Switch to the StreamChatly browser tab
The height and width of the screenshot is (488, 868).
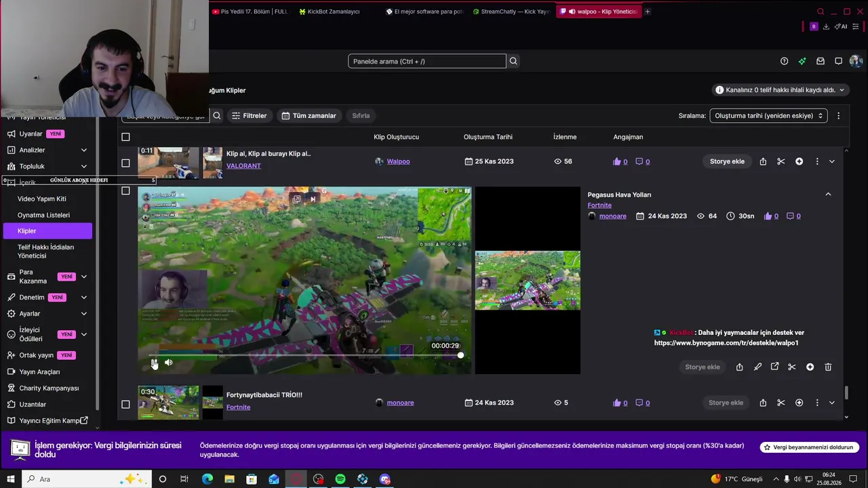coord(512,12)
